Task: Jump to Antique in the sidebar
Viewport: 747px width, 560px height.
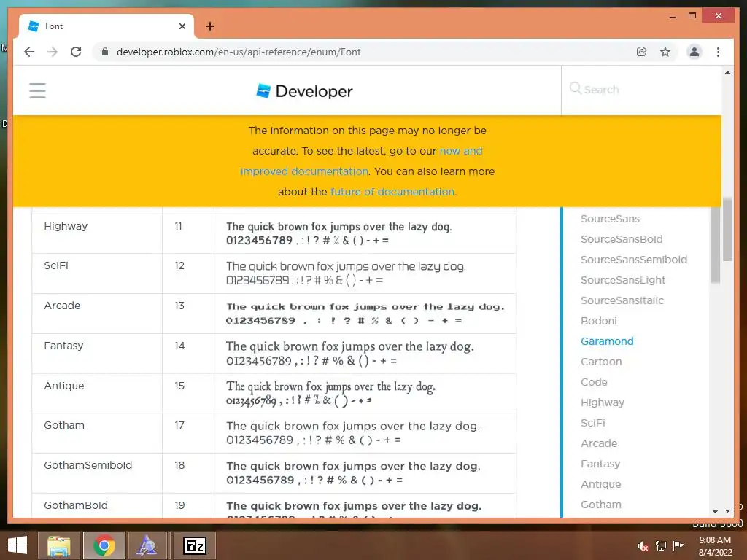Action: pos(601,484)
